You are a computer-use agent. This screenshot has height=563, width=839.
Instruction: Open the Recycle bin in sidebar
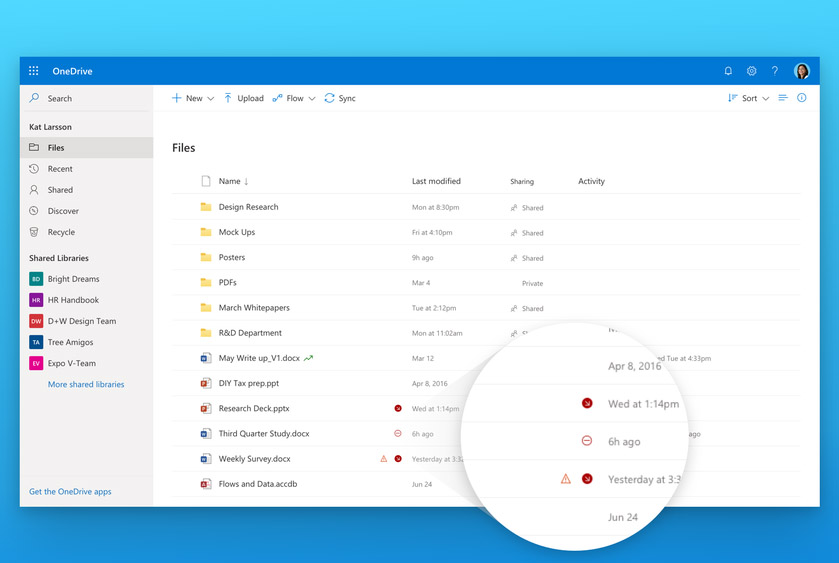tap(87, 232)
